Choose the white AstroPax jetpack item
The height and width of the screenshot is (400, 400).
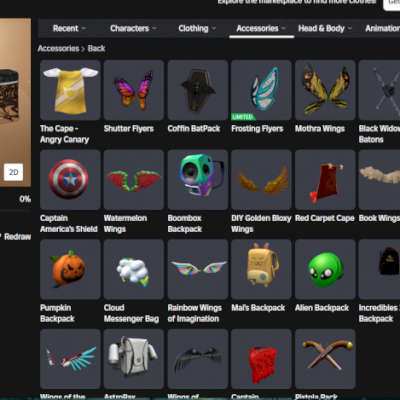[x=134, y=359]
